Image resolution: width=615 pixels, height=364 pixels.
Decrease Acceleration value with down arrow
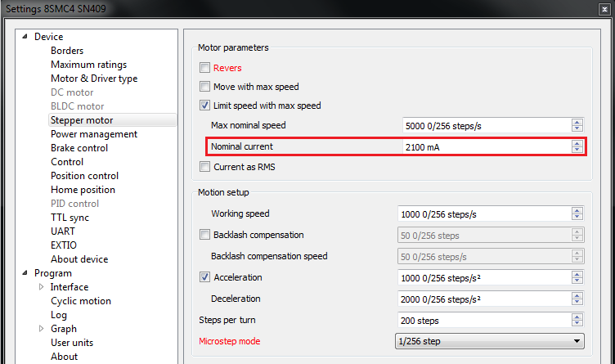577,281
